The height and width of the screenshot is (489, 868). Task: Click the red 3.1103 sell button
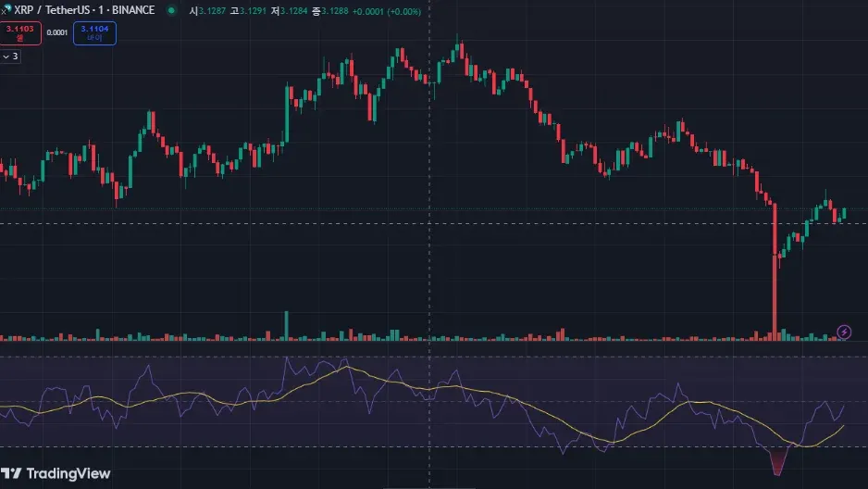click(x=20, y=32)
